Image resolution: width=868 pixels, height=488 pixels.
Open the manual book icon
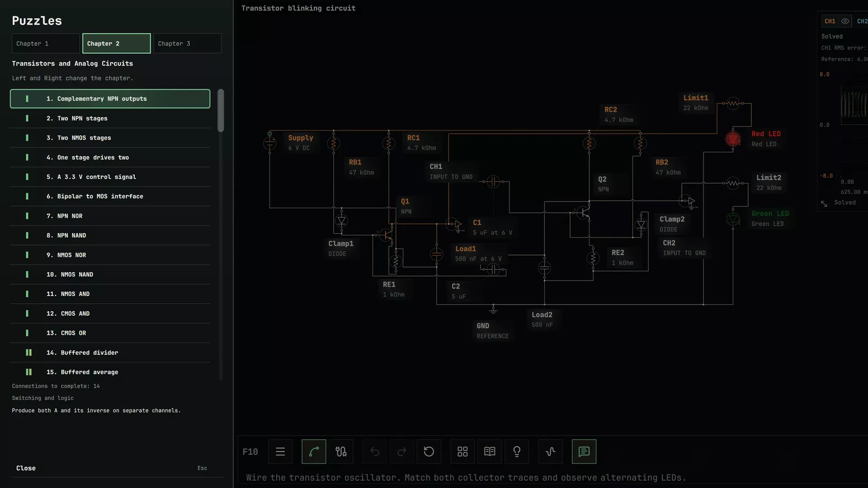point(490,451)
